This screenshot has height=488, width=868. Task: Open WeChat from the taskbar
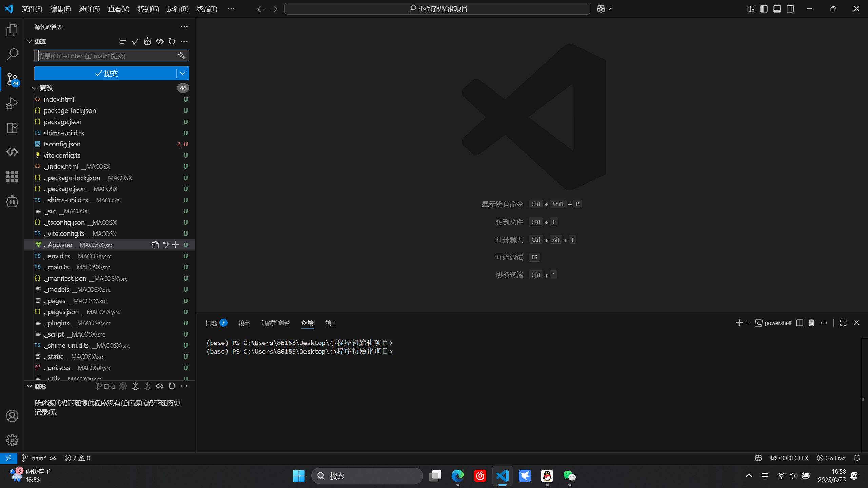(569, 476)
